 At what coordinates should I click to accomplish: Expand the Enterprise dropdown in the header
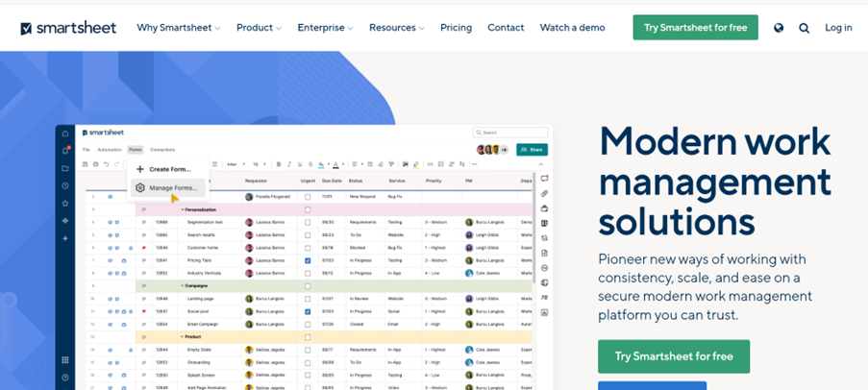(325, 28)
